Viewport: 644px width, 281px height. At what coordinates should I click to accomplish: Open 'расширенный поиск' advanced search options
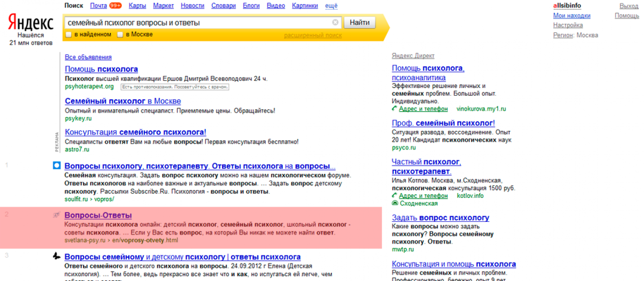point(313,35)
